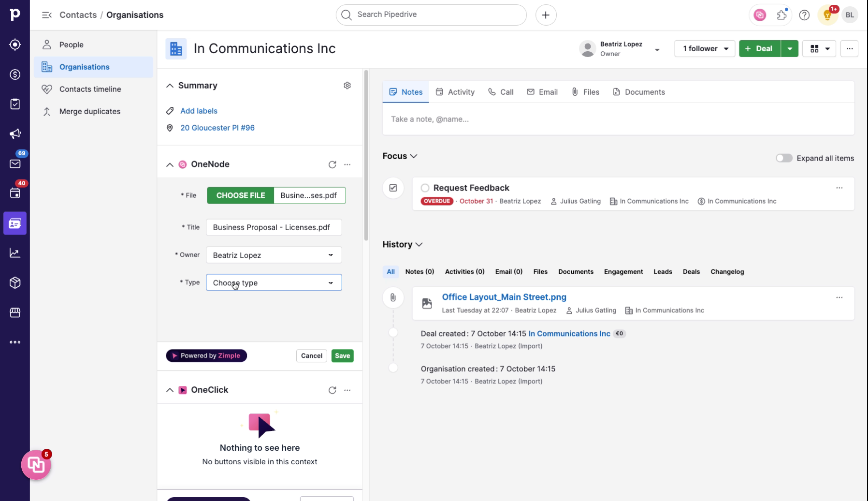Open Leads from the target sidebar icon

point(15,44)
